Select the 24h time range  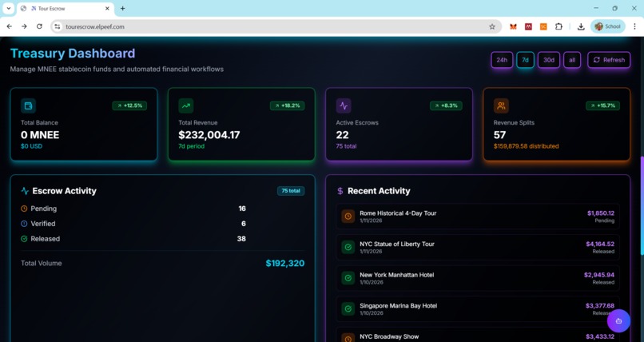coord(502,60)
